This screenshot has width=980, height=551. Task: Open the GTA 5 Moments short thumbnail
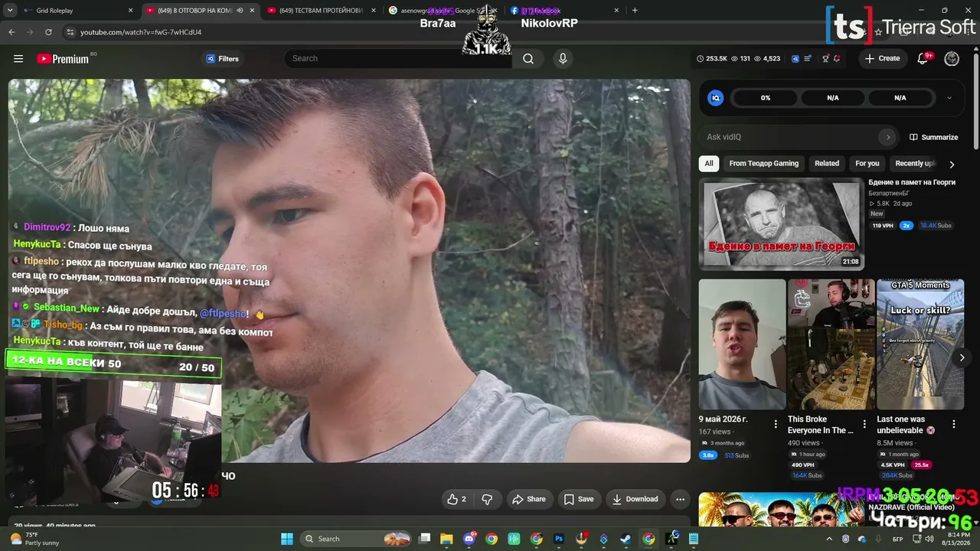(x=920, y=344)
